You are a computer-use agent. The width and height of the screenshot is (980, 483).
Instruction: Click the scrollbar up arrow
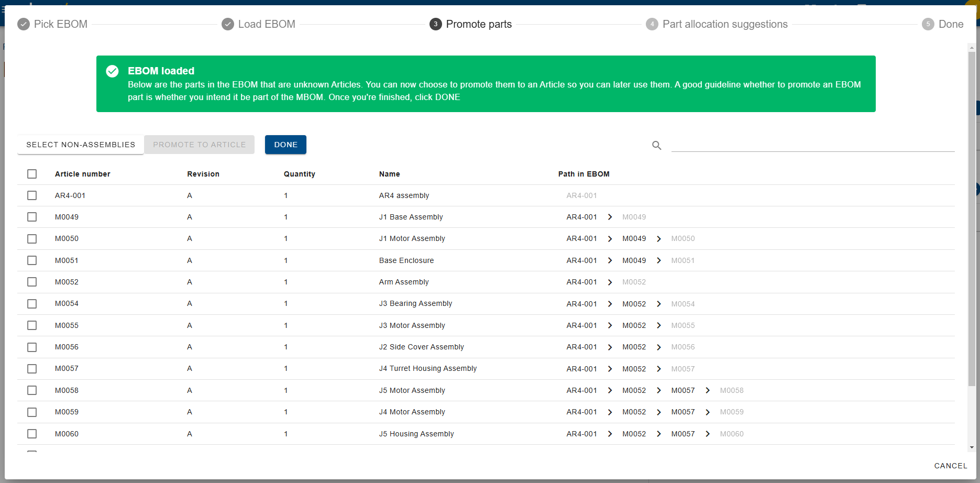[972, 48]
